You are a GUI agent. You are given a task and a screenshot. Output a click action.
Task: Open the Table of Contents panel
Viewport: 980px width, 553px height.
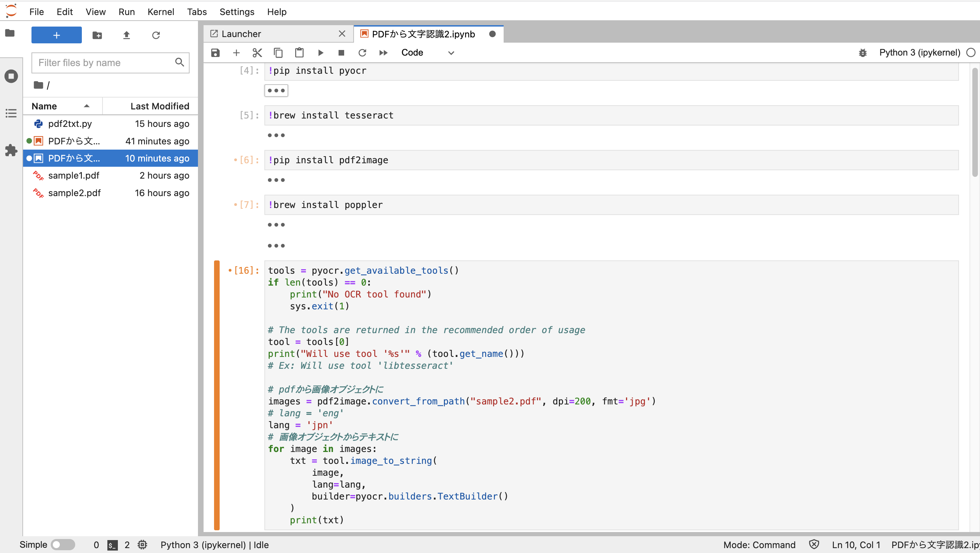point(11,113)
